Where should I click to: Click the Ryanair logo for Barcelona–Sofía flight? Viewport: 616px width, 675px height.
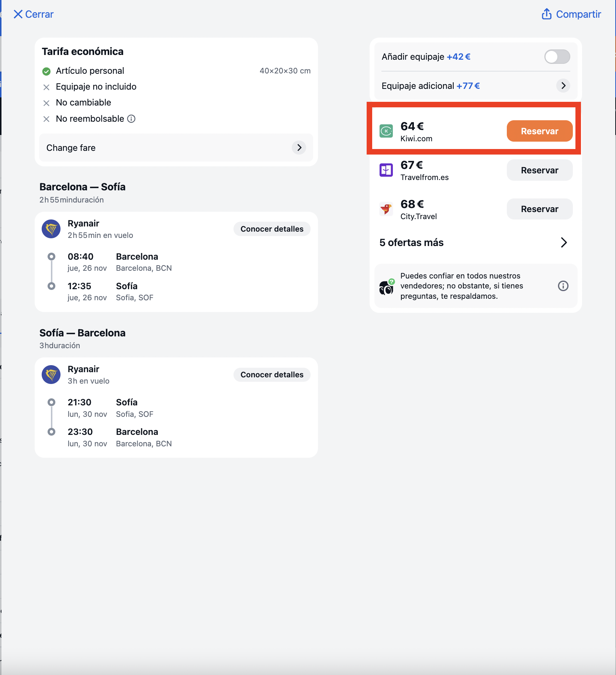51,229
